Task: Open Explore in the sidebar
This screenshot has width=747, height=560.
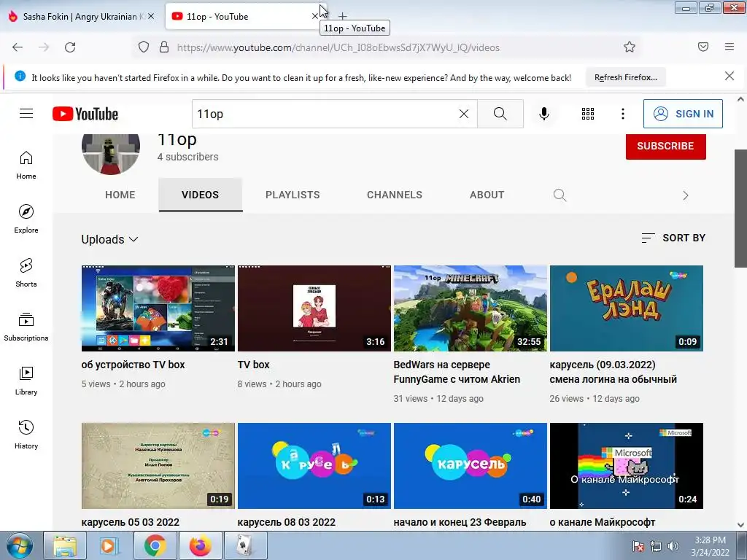Action: point(26,219)
